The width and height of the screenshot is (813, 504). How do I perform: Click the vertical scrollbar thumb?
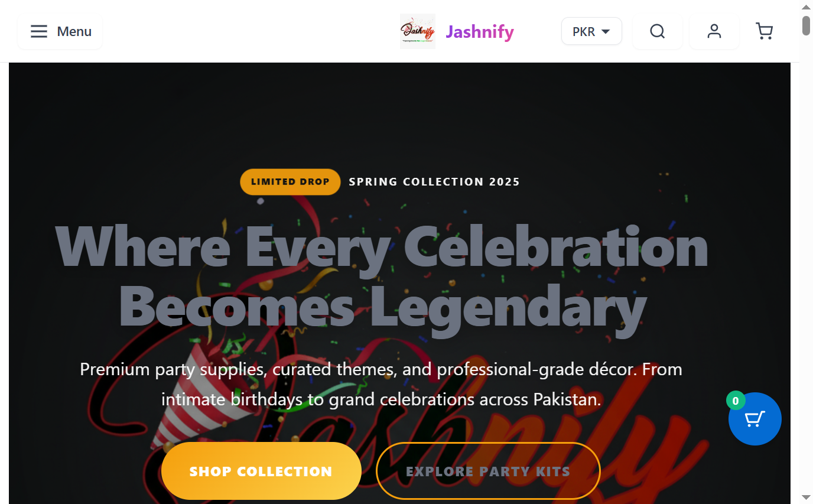(x=806, y=25)
